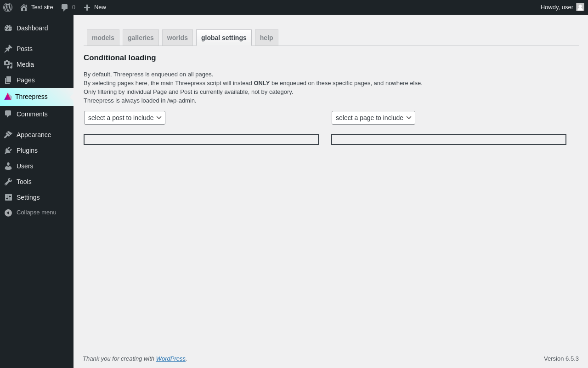Open Dashboard from the sidebar

pos(32,28)
